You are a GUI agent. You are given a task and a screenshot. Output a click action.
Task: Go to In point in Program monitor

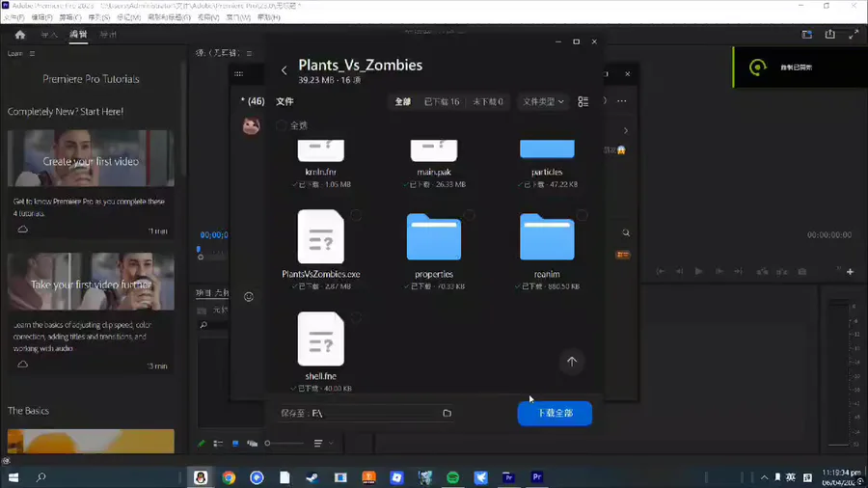[661, 272]
